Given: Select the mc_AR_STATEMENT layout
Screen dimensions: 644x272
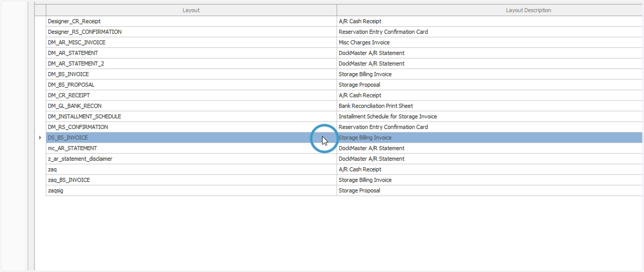Looking at the screenshot, I should click(72, 148).
